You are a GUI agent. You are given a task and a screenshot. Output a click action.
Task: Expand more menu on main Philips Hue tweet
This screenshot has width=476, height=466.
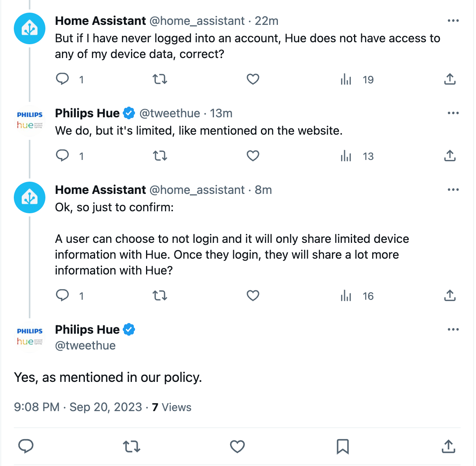click(x=453, y=329)
